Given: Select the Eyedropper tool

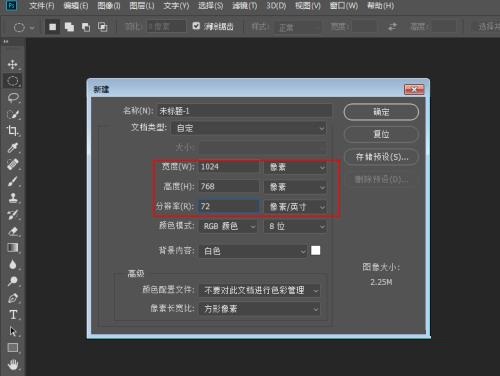Looking at the screenshot, I should [x=13, y=148].
